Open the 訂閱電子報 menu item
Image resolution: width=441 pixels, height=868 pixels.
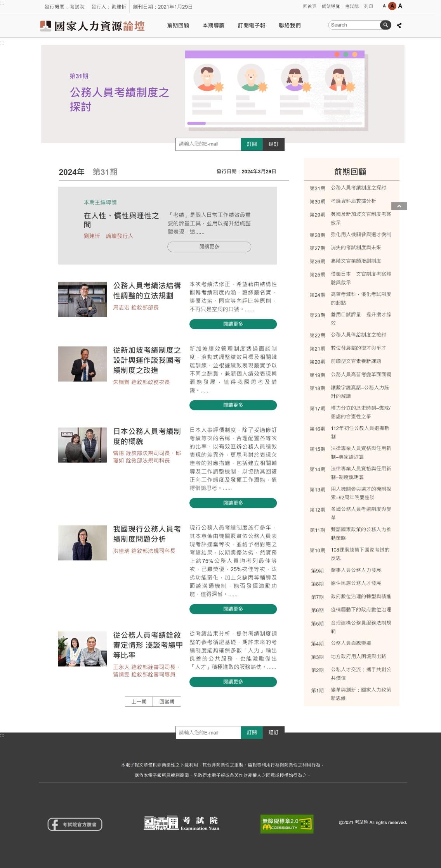[252, 26]
